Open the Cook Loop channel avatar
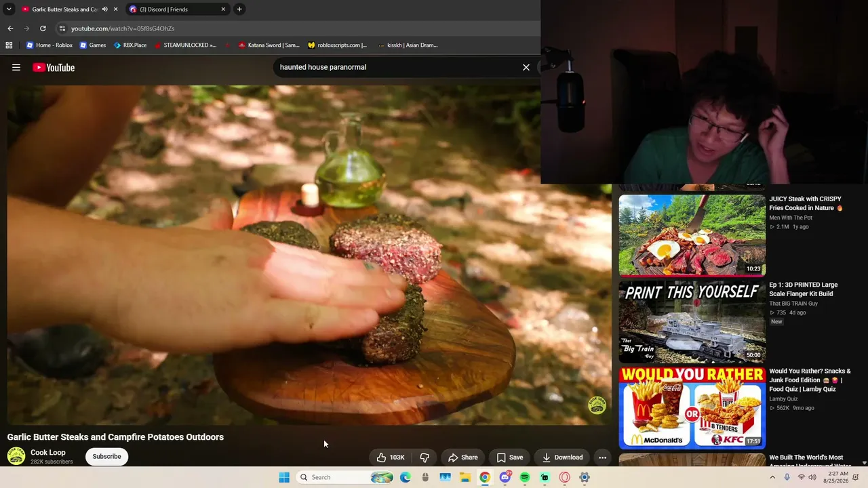 tap(16, 456)
